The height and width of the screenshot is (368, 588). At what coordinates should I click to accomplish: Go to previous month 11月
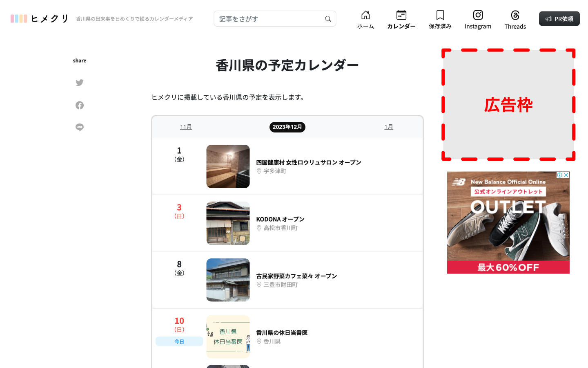coord(186,127)
